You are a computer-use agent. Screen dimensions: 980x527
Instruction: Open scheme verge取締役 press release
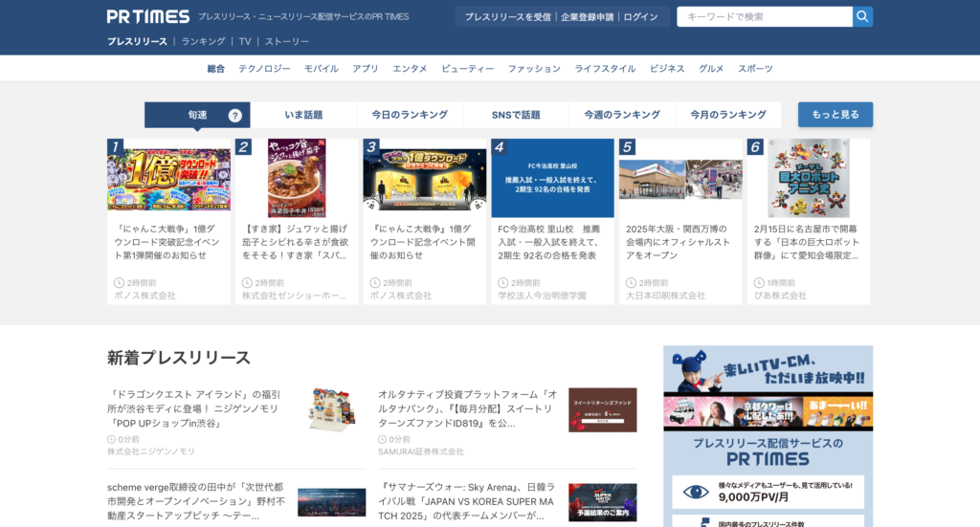pyautogui.click(x=196, y=501)
